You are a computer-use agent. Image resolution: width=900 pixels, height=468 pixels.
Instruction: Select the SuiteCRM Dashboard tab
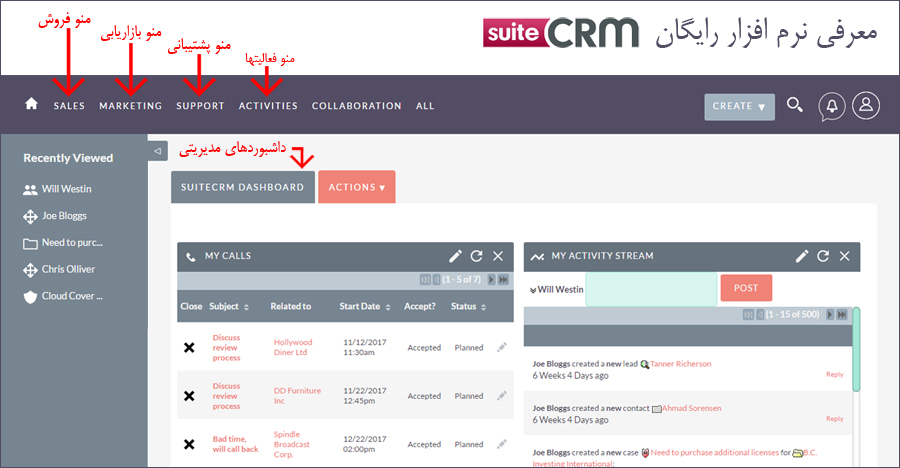coord(243,187)
